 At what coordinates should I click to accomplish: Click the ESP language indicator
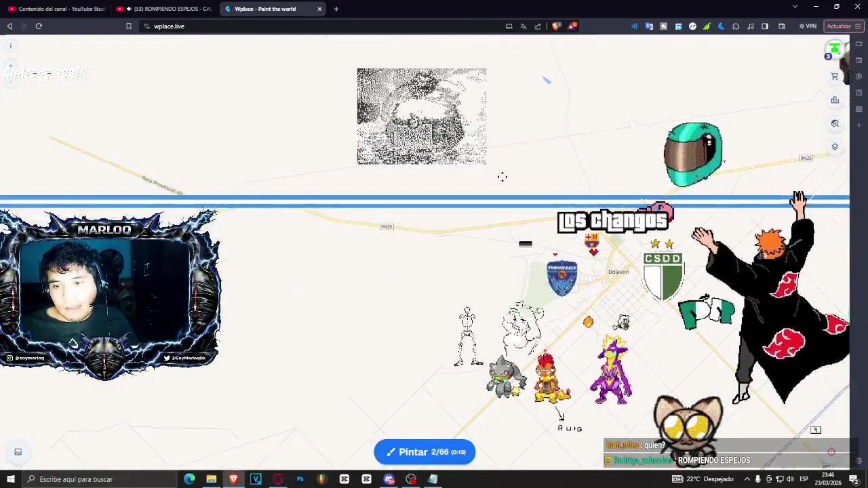[x=804, y=479]
